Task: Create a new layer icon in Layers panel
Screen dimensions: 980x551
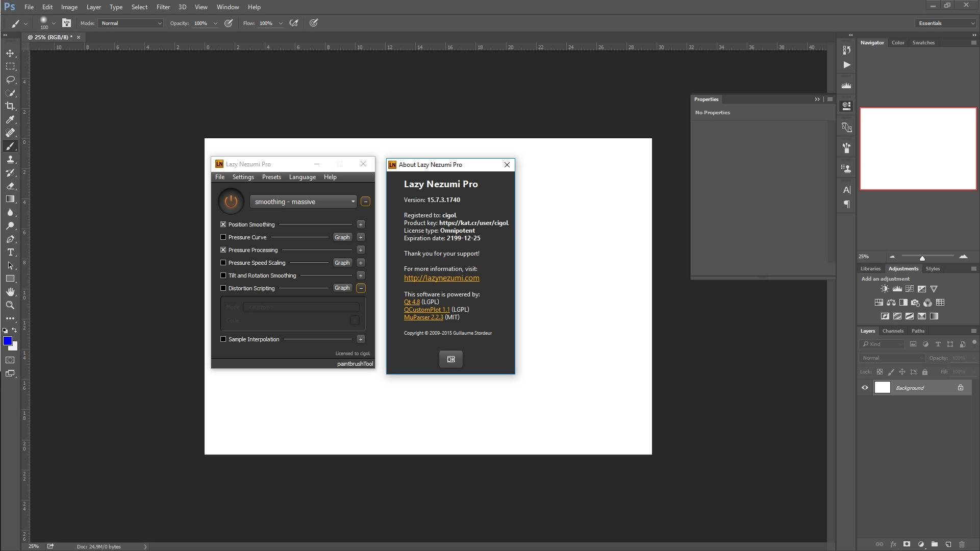Action: tap(948, 544)
